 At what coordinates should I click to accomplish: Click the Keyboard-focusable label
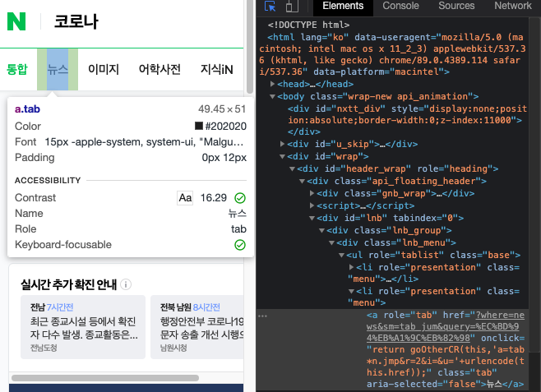pyautogui.click(x=63, y=245)
